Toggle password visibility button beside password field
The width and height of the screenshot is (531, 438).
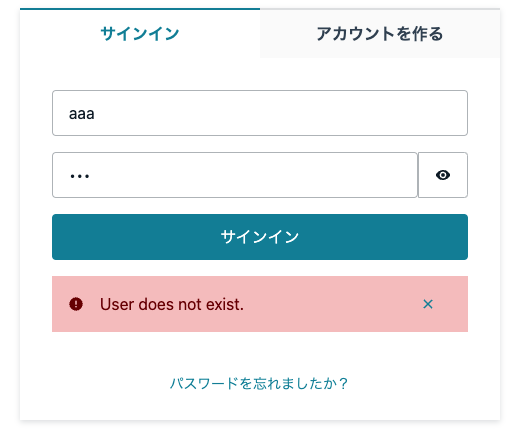[x=443, y=175]
